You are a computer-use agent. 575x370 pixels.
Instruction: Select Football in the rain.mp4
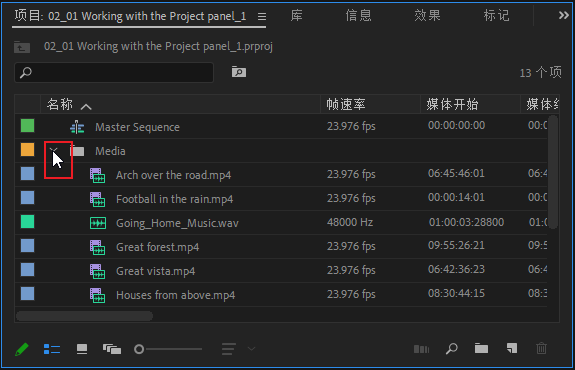[x=175, y=199]
